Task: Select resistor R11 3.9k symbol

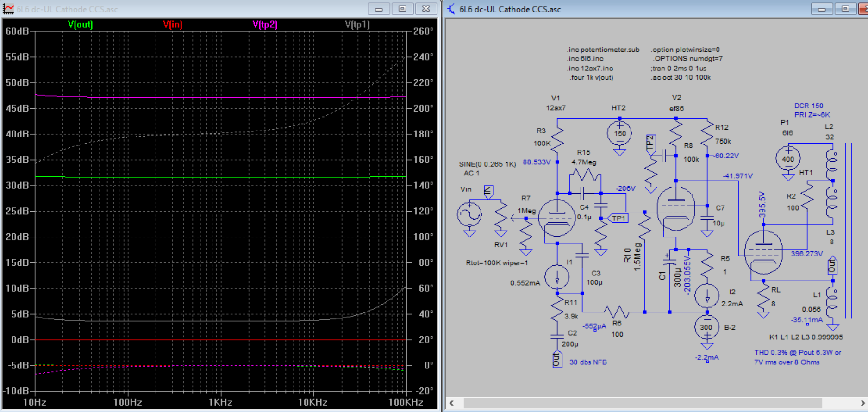Action: (x=557, y=309)
